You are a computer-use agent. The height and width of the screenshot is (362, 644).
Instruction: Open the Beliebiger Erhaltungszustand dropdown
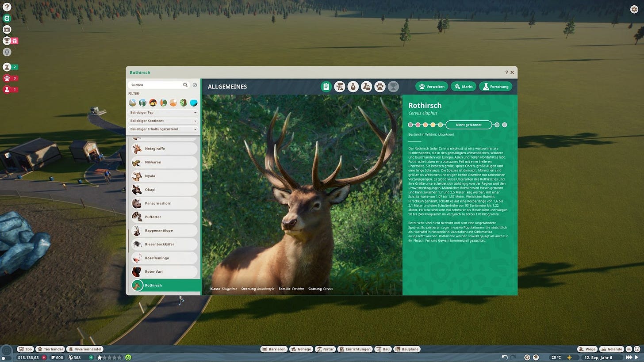163,129
